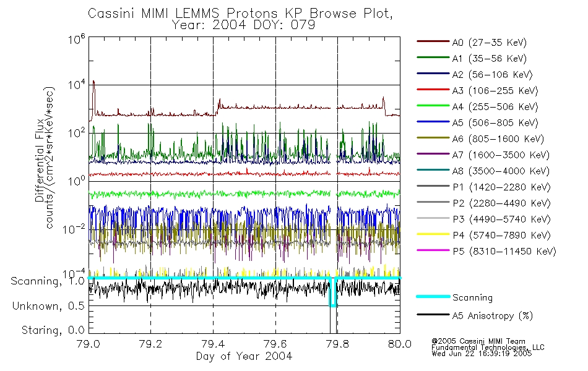Click the Differential Flux y-axis title
588x371 pixels.
40,161
